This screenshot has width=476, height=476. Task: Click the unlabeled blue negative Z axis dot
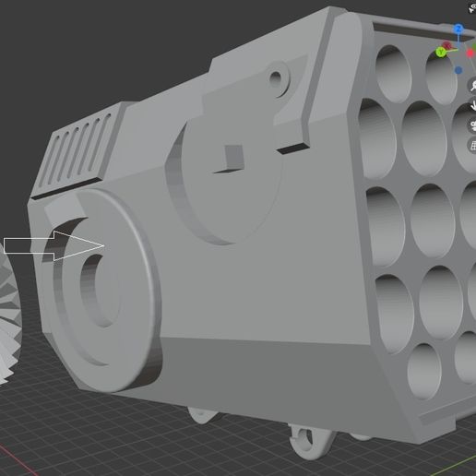click(458, 70)
